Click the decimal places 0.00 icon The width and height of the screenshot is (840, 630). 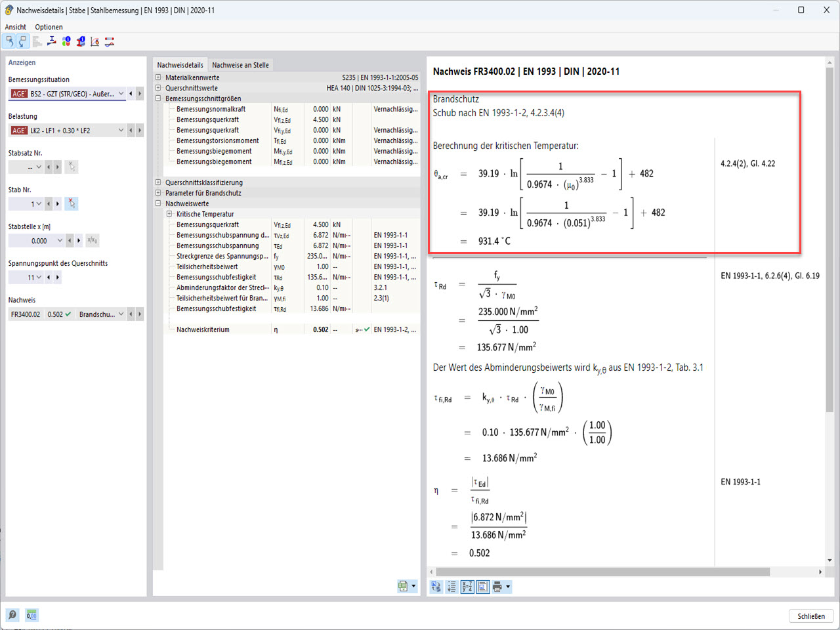coord(31,615)
